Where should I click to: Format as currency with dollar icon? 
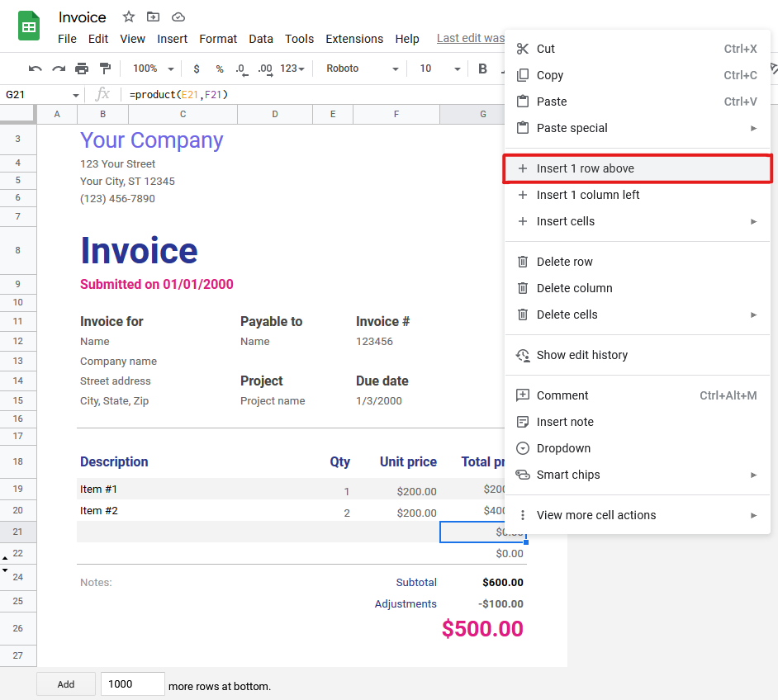click(x=197, y=69)
